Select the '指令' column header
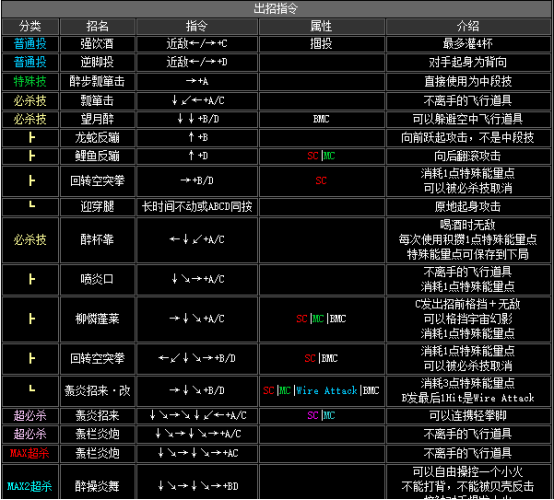Image resolution: width=554 pixels, height=500 pixels. 197,26
